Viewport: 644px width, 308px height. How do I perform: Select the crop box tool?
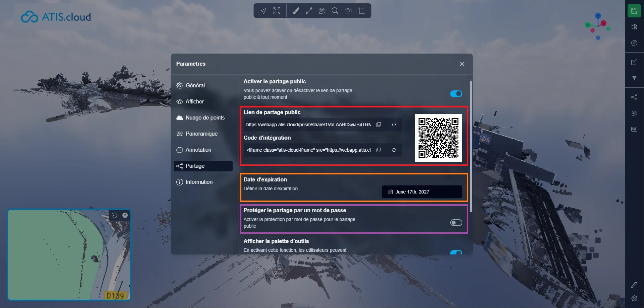(361, 11)
